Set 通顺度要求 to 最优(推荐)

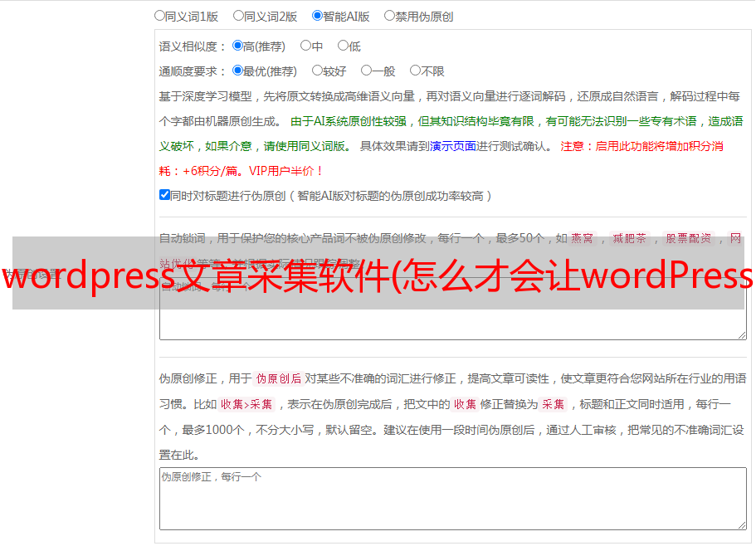pyautogui.click(x=237, y=71)
